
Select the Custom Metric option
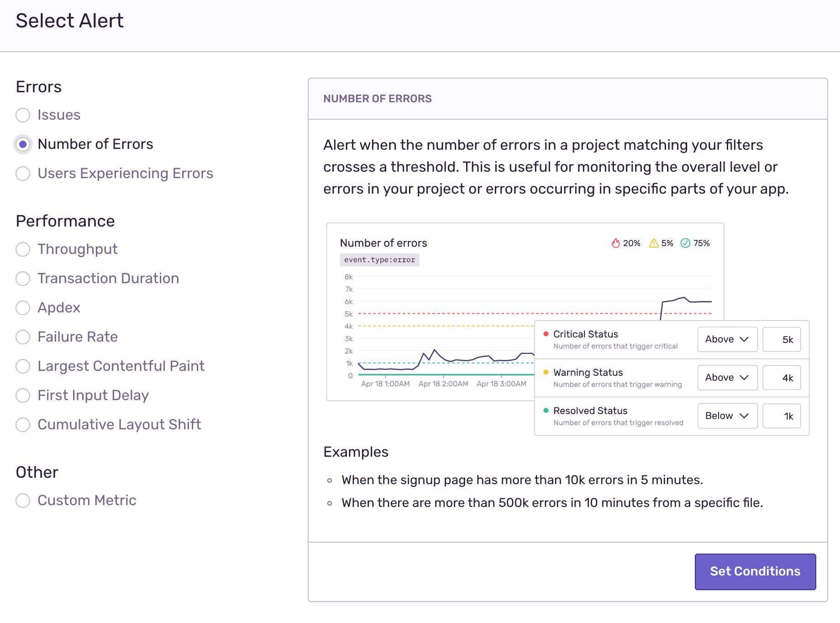tap(23, 501)
